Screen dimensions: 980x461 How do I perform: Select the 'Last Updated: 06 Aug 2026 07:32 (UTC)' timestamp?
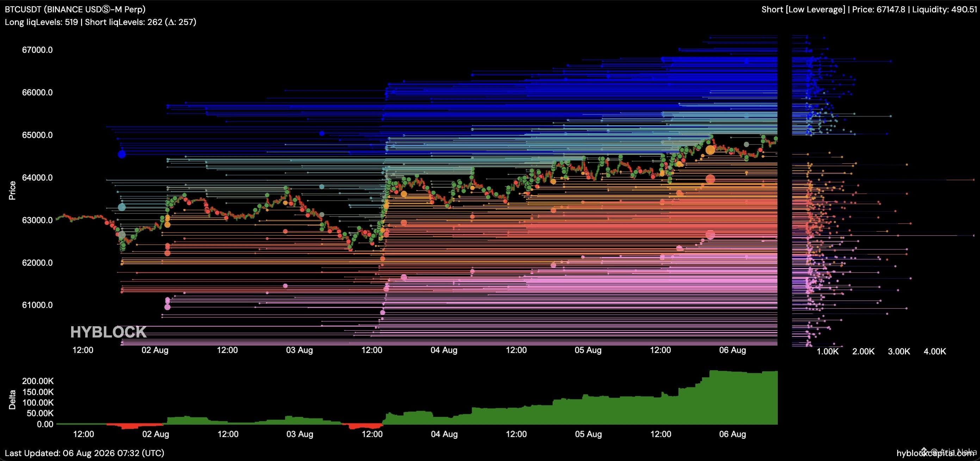[85, 453]
